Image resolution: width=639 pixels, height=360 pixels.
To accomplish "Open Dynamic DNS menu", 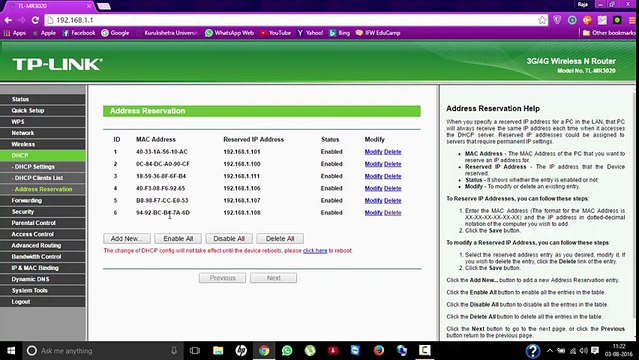I will click(x=43, y=279).
